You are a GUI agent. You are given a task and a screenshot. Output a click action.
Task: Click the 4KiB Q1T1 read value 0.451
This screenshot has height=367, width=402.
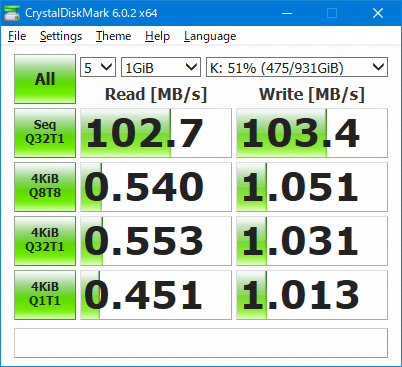[156, 295]
